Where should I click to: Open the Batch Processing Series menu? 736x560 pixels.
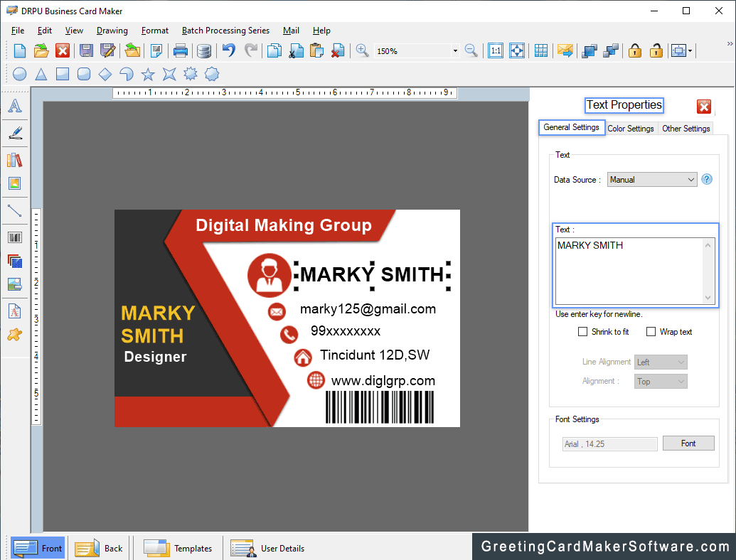pos(225,31)
